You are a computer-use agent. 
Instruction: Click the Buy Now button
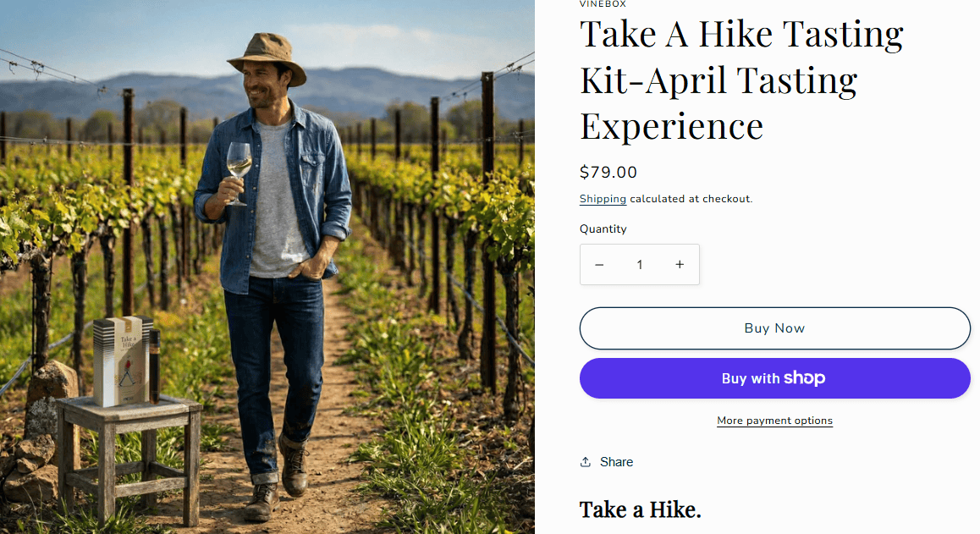(x=774, y=328)
